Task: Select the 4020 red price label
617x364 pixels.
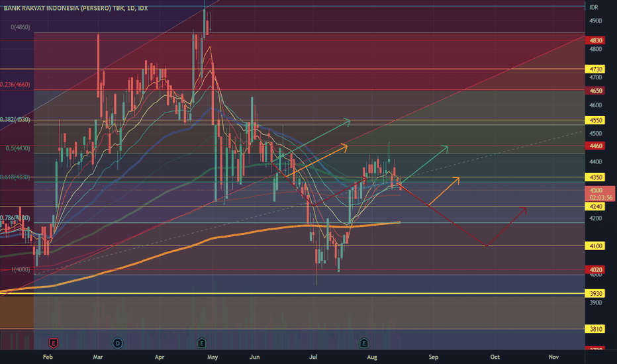Action: 596,269
